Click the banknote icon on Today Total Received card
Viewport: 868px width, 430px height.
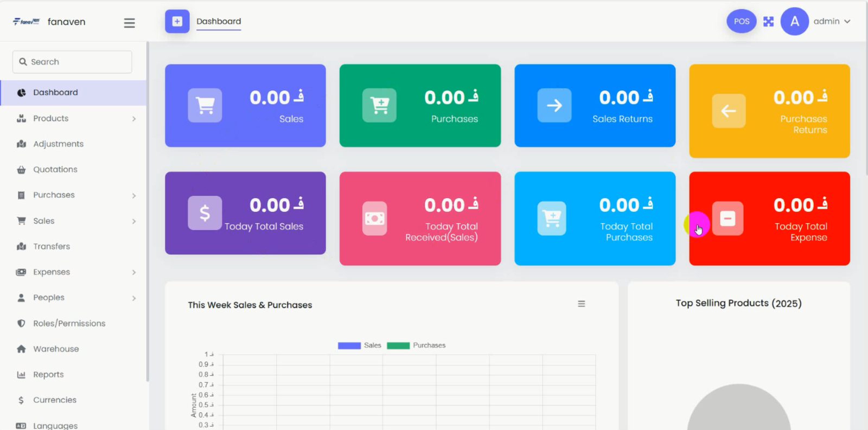click(x=375, y=219)
